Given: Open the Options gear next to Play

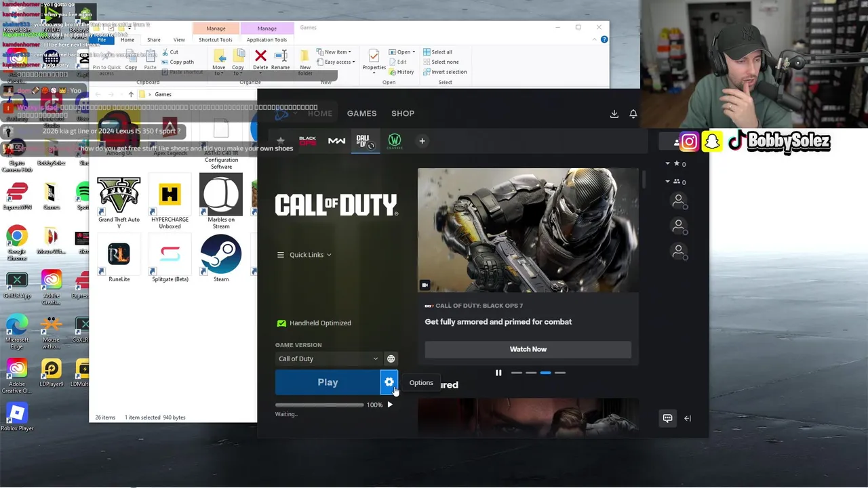Looking at the screenshot, I should pyautogui.click(x=389, y=382).
